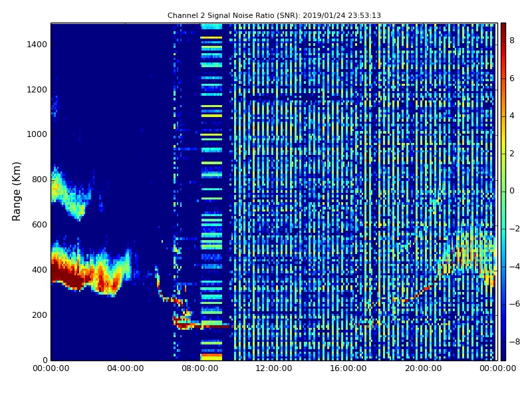Click the 400 range tick label
The image size is (532, 399).
point(39,270)
